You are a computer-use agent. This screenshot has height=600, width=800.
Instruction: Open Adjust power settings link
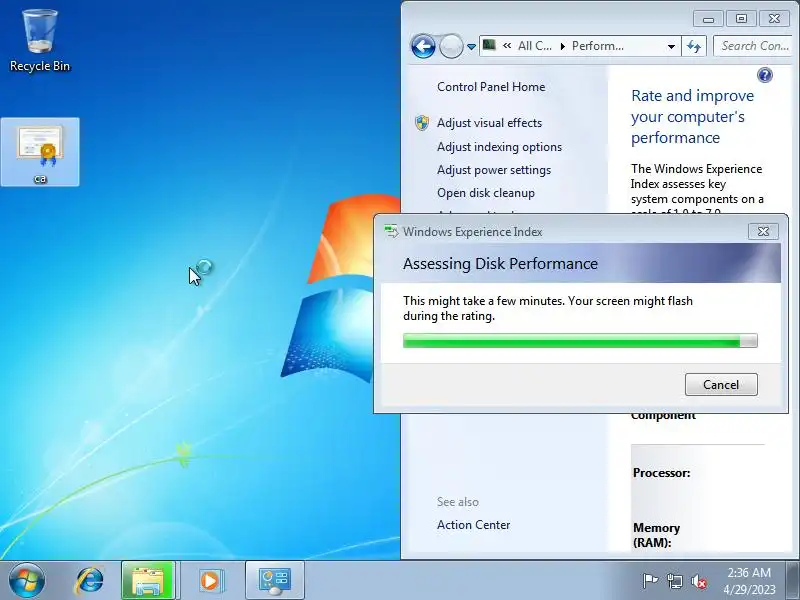point(494,170)
